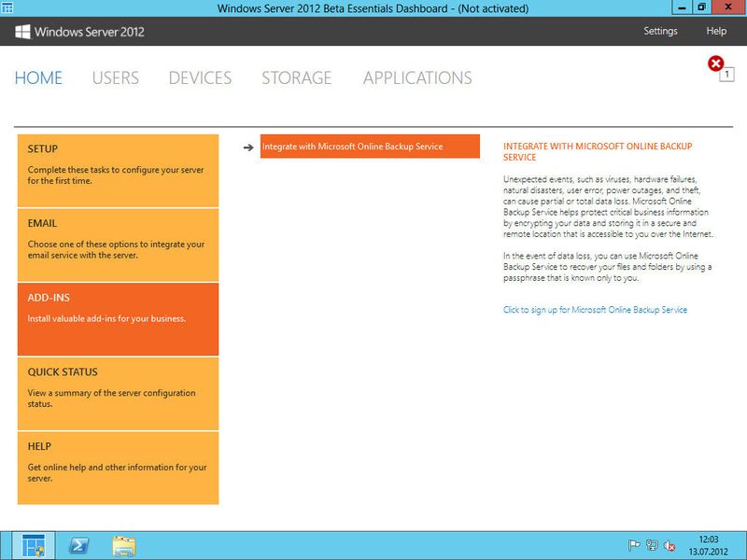The width and height of the screenshot is (747, 560).
Task: Open the STORAGE tab
Action: click(x=297, y=78)
